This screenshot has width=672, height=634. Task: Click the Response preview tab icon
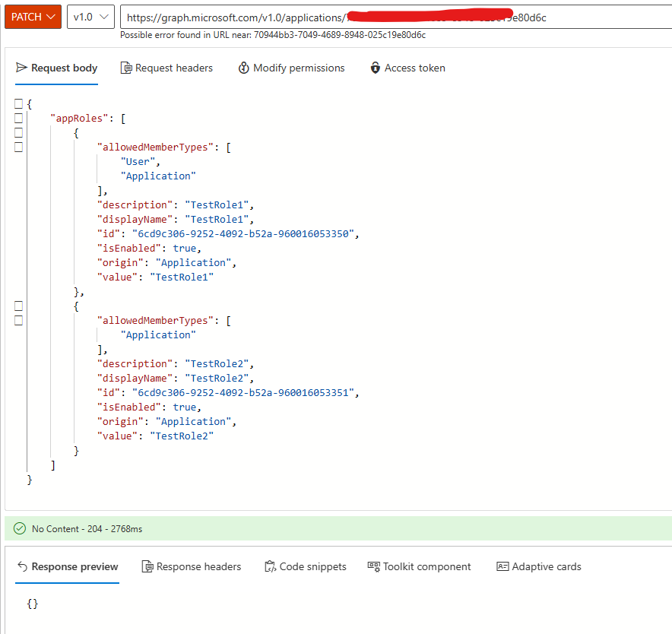(23, 566)
